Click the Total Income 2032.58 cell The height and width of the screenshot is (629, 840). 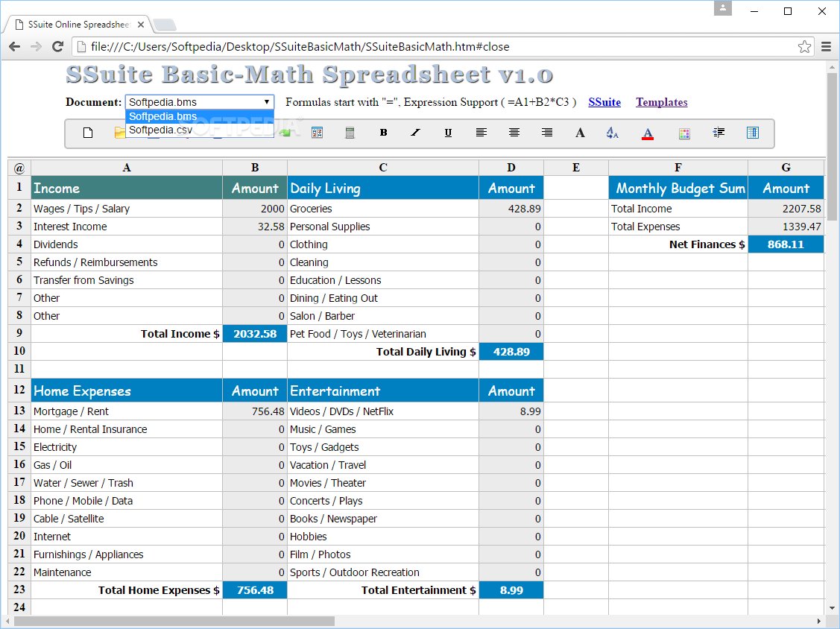tap(255, 334)
